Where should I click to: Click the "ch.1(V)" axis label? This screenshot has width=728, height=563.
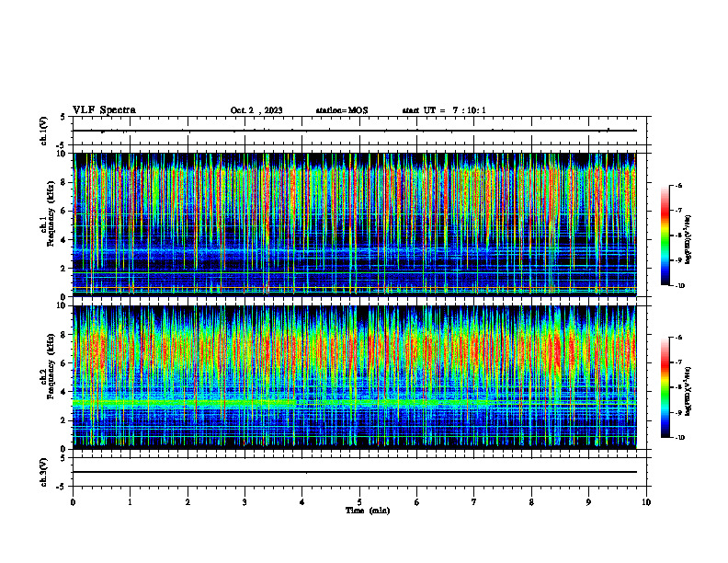[x=44, y=131]
